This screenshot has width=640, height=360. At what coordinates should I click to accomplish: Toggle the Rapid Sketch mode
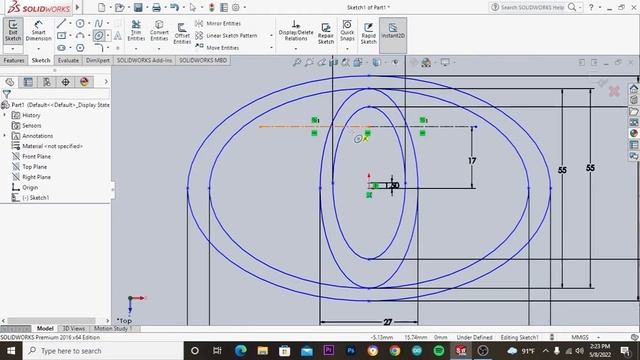coord(369,33)
